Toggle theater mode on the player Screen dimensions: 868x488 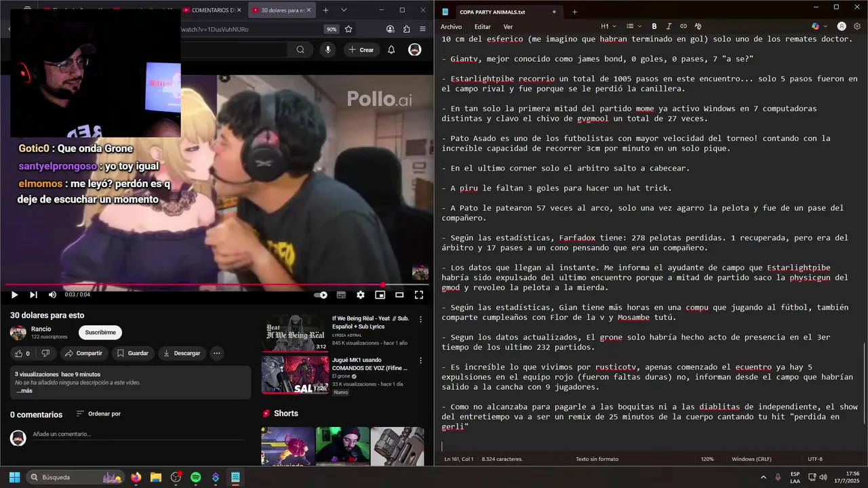point(399,295)
